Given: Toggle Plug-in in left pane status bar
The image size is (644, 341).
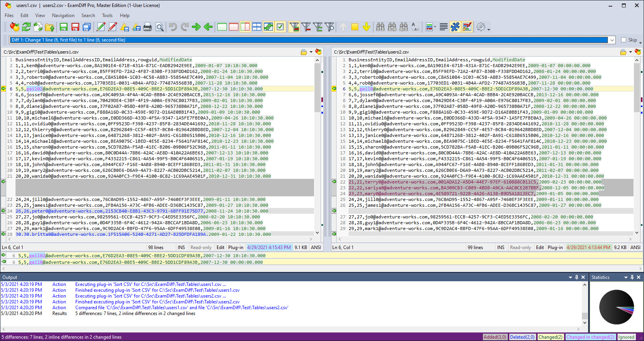Looking at the screenshot, I should pyautogui.click(x=236, y=247).
